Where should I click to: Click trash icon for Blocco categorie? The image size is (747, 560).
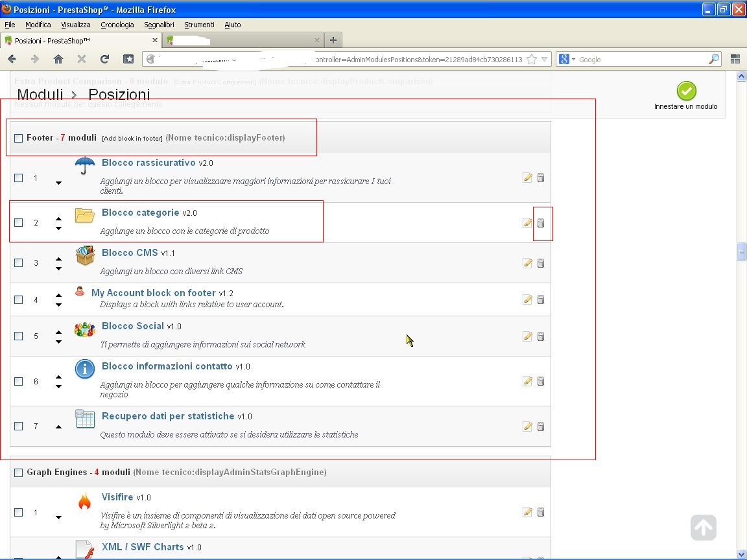tap(541, 223)
